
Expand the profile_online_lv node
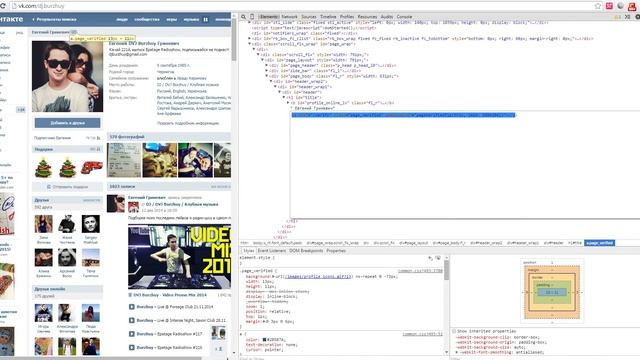[x=288, y=103]
